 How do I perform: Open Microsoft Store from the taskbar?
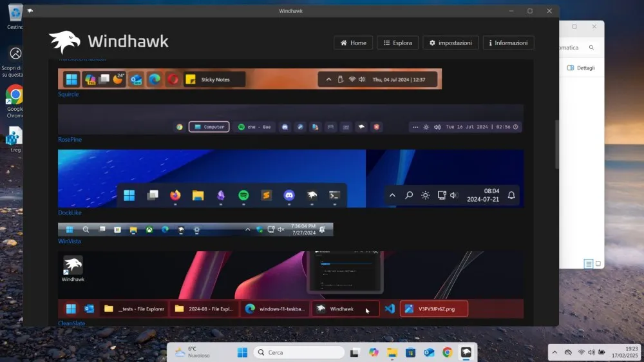410,352
